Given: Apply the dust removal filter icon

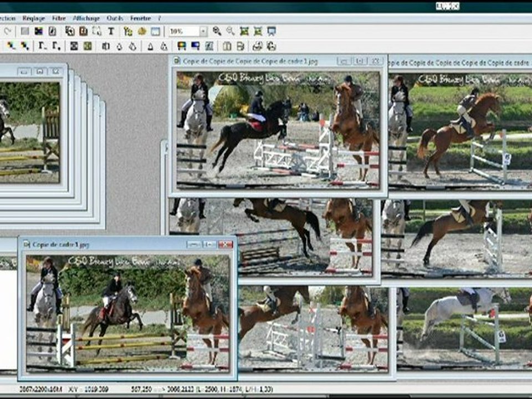Looking at the screenshot, I should pos(105,46).
